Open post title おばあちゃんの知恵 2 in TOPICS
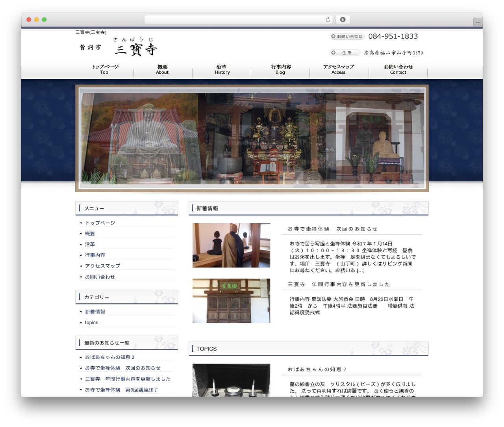 [x=317, y=369]
